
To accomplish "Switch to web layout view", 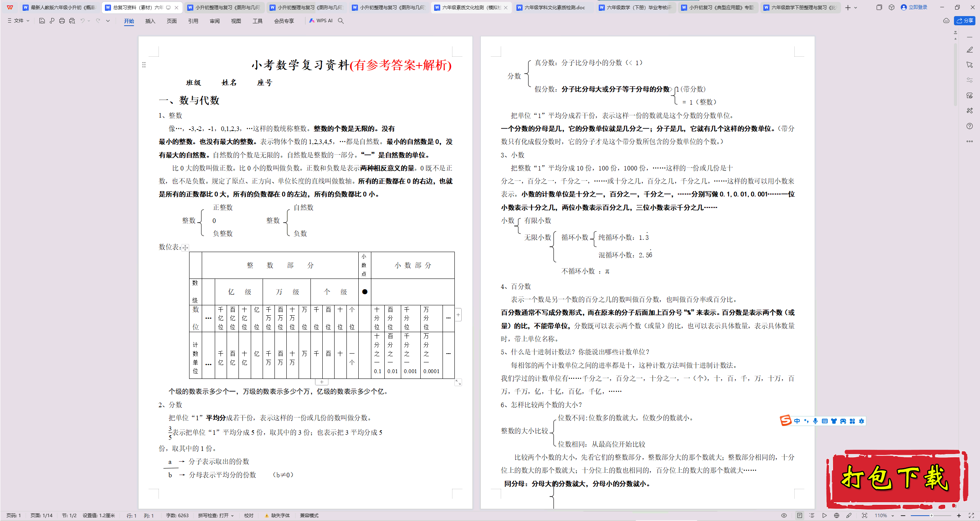I will [837, 516].
